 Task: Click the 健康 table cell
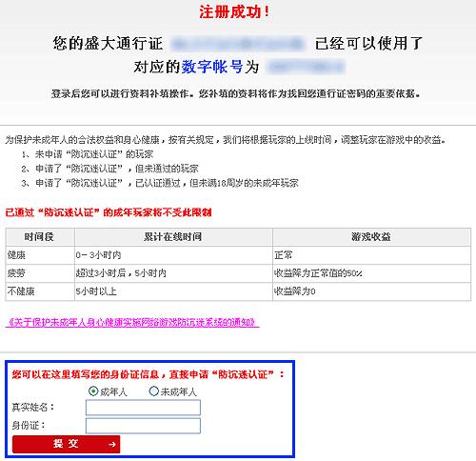pyautogui.click(x=40, y=255)
